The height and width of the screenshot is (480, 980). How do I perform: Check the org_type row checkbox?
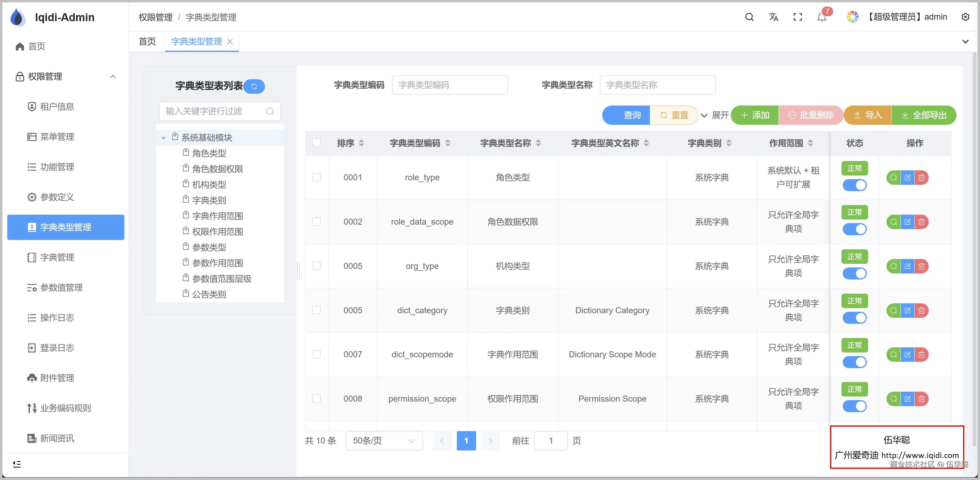click(317, 266)
